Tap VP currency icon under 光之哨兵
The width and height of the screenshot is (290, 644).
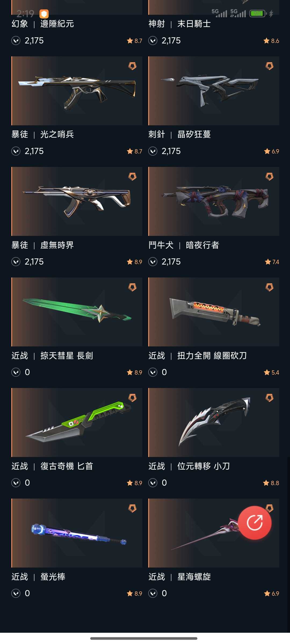(16, 151)
